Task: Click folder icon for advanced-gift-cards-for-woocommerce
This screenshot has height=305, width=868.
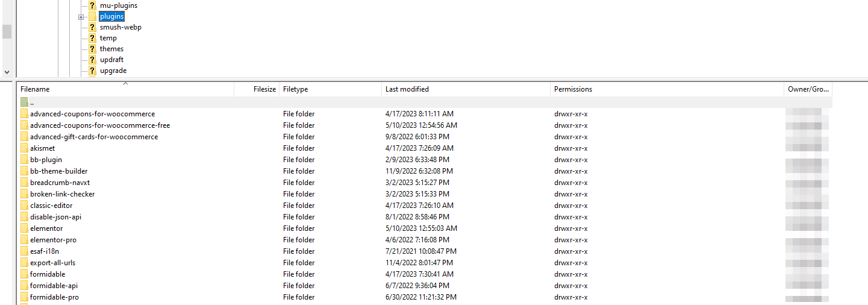Action: [x=24, y=137]
